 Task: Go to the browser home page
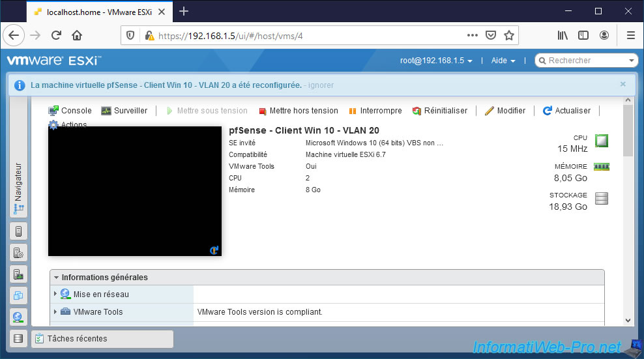[77, 35]
